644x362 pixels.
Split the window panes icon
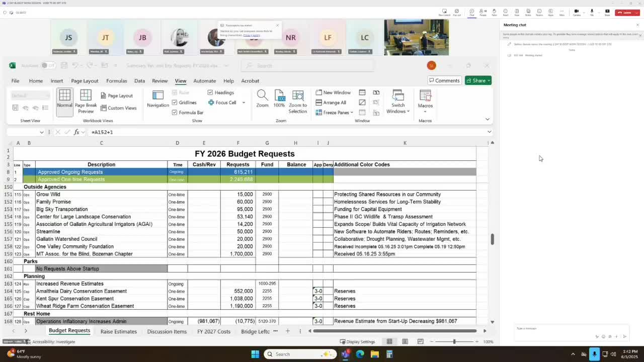(362, 93)
